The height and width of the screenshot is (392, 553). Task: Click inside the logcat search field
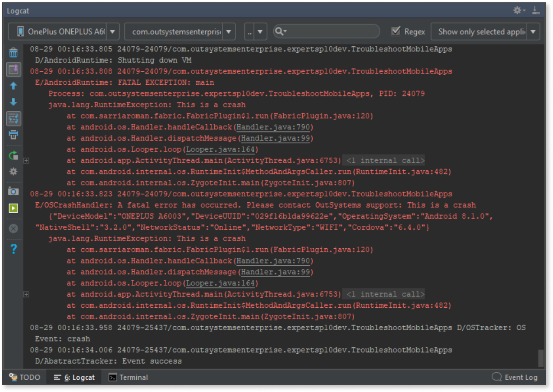pyautogui.click(x=325, y=32)
